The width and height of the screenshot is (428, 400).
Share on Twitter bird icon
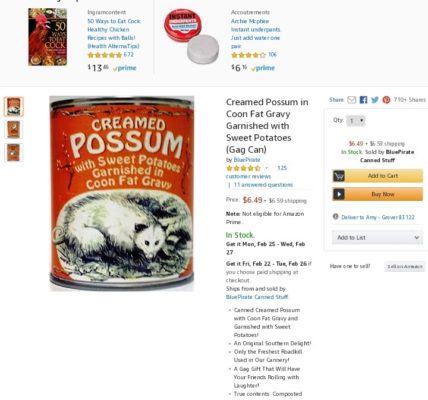coord(375,100)
